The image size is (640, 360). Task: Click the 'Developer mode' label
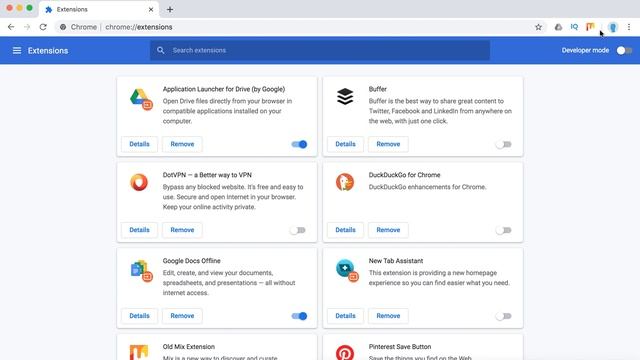point(585,50)
